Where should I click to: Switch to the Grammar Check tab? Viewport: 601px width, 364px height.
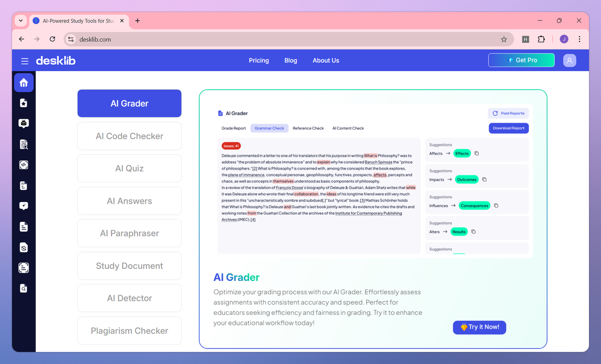coord(269,128)
